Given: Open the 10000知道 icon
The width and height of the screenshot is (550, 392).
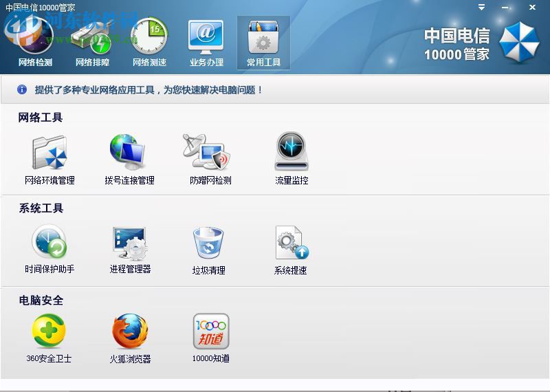Looking at the screenshot, I should pyautogui.click(x=211, y=331).
